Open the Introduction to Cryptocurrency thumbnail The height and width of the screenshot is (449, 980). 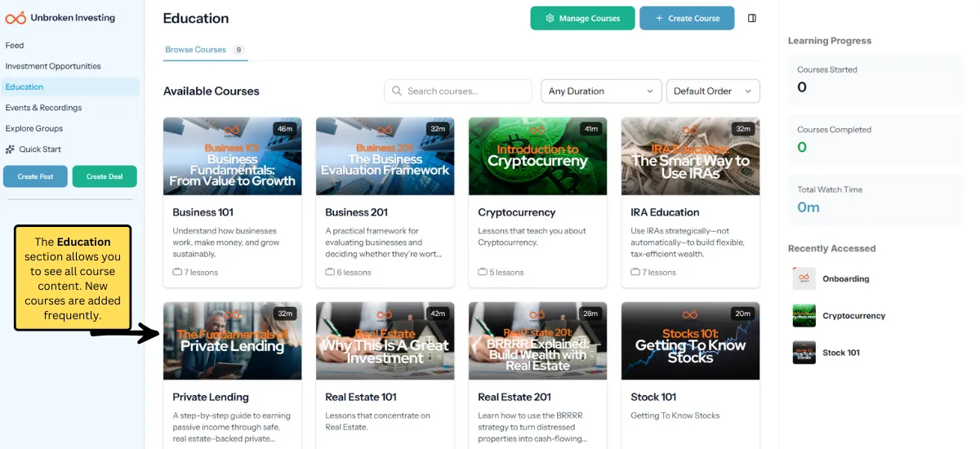(x=538, y=156)
